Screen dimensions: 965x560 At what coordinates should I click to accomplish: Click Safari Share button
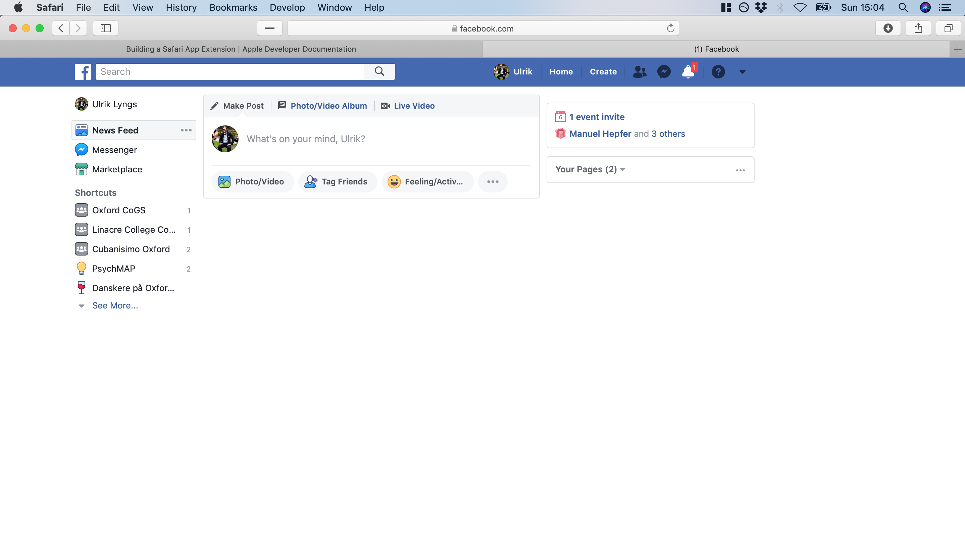point(918,28)
